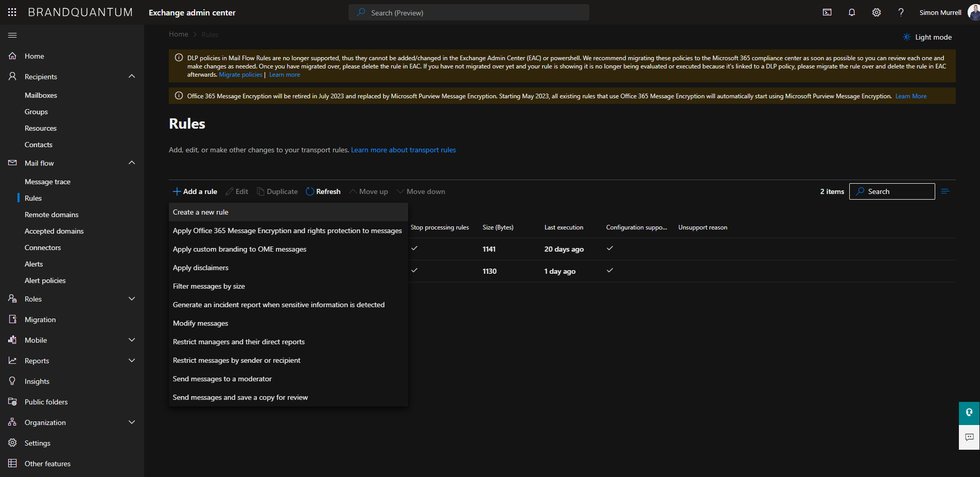The width and height of the screenshot is (980, 477).
Task: Click the Home house icon in sidebar
Action: coord(12,56)
